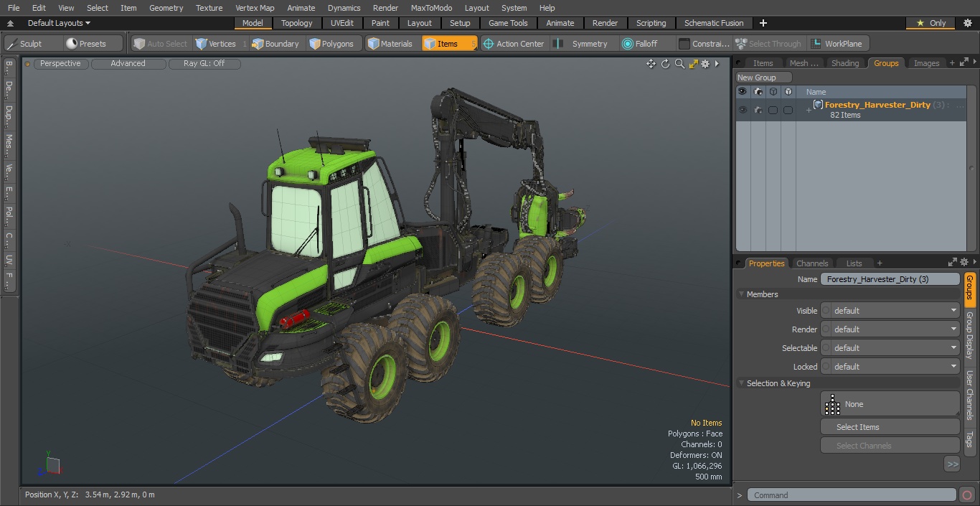Switch to the Shading panel tab
The image size is (980, 506).
845,63
